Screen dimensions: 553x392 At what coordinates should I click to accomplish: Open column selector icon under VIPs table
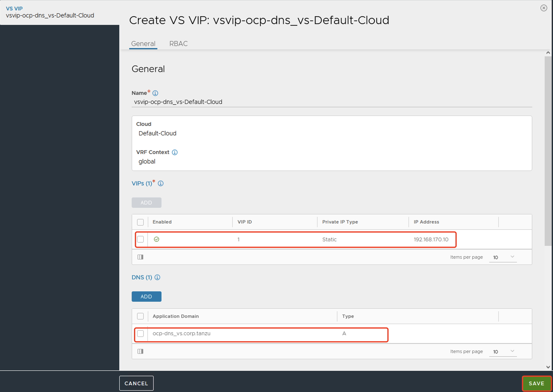tap(140, 257)
